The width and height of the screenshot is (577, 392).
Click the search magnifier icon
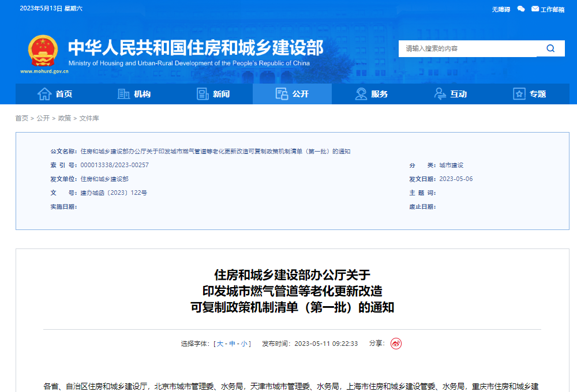tap(550, 48)
